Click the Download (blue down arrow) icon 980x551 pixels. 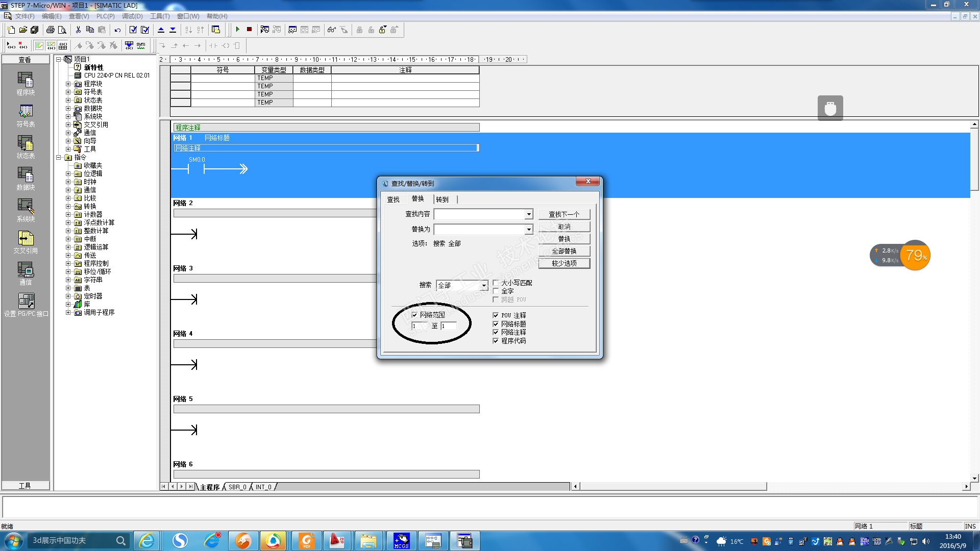(x=173, y=30)
